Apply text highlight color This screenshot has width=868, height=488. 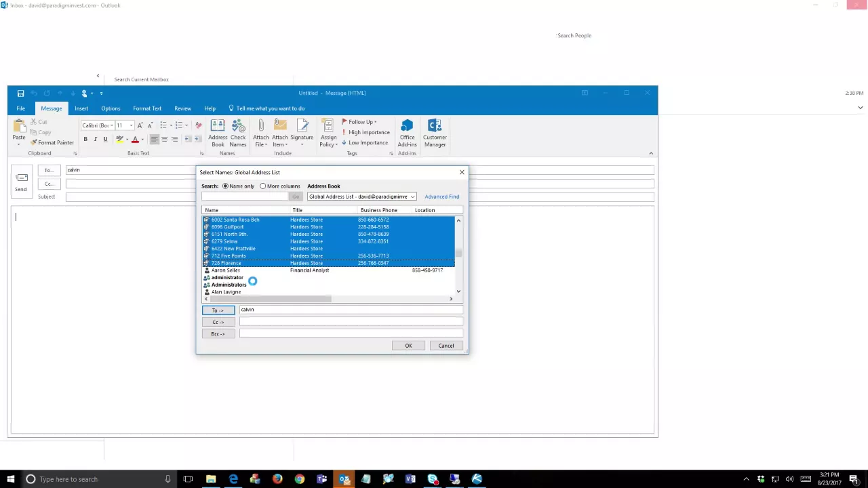[119, 139]
